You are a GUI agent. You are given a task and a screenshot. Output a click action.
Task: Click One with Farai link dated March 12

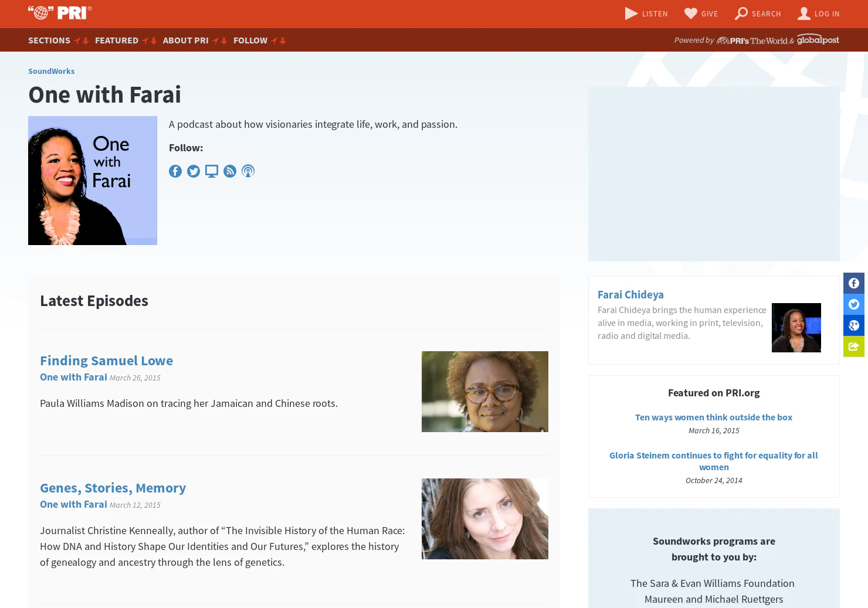coord(73,504)
